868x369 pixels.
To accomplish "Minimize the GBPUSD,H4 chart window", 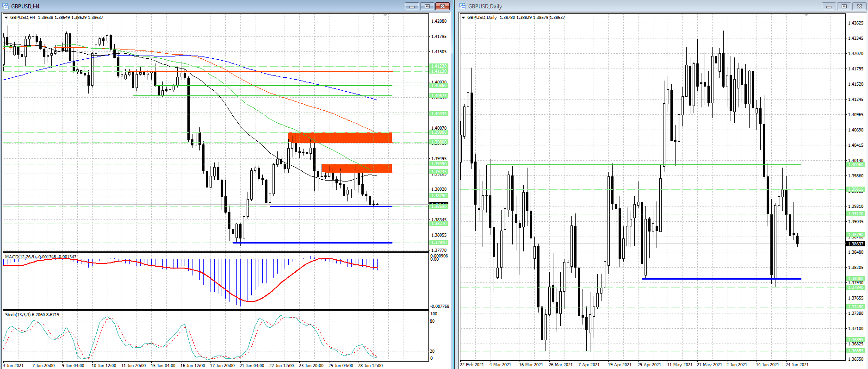I will [411, 6].
